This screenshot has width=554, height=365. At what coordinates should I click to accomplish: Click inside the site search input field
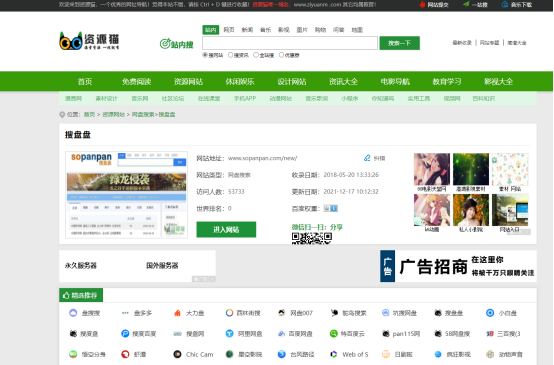coord(290,43)
